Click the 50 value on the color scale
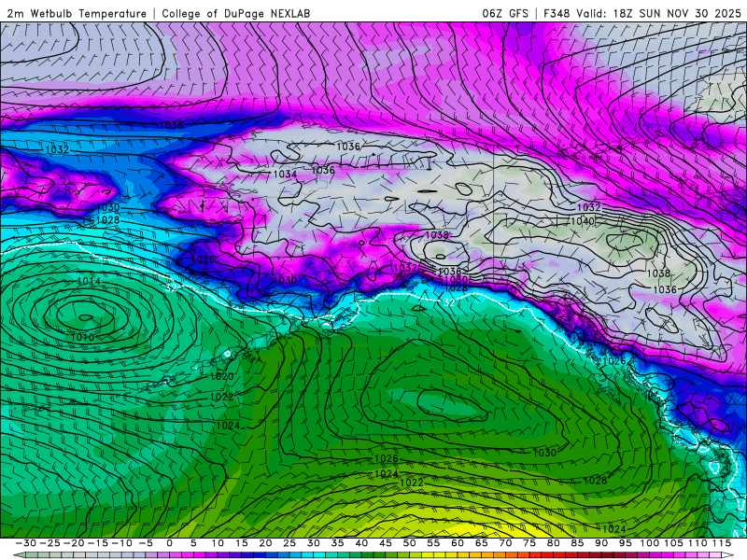 tap(409, 543)
